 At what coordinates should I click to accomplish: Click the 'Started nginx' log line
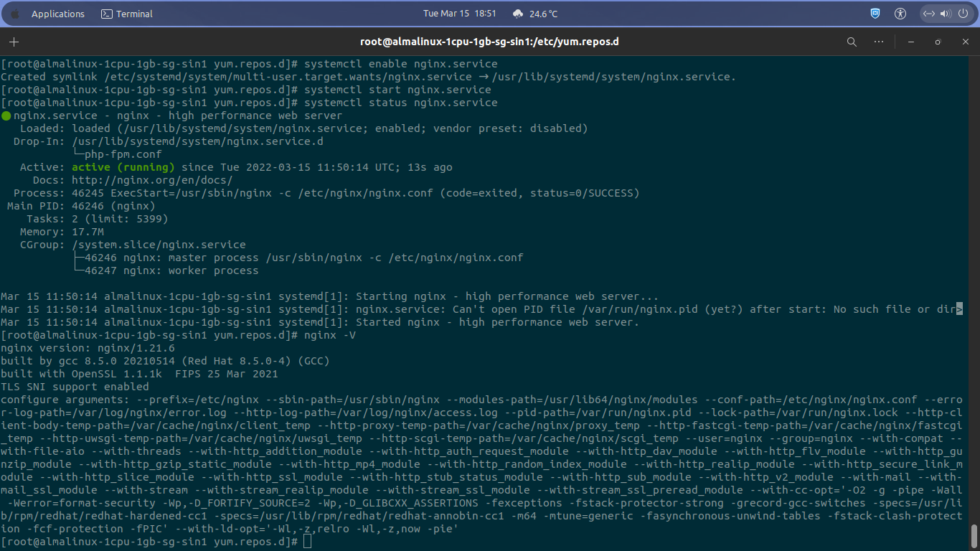click(319, 322)
